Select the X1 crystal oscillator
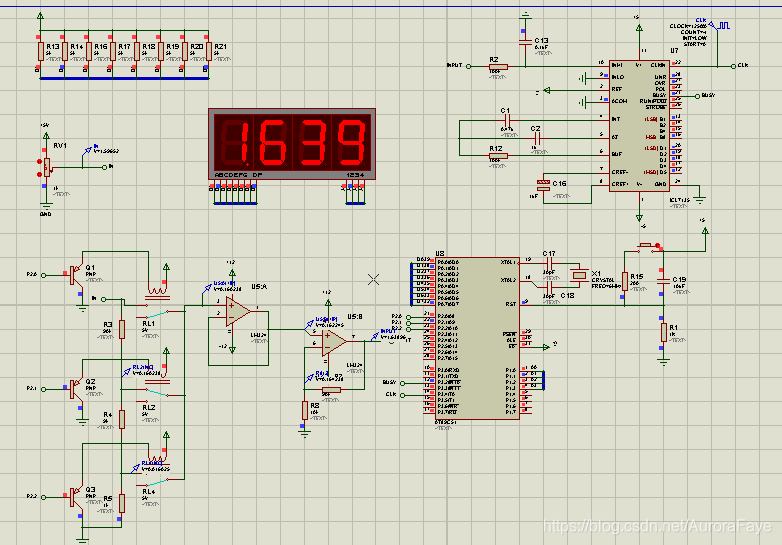 click(579, 275)
